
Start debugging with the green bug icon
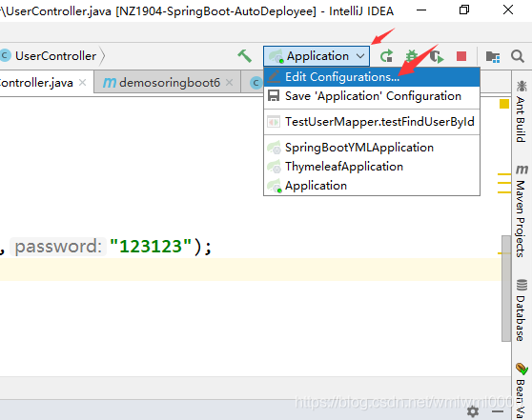[x=412, y=56]
